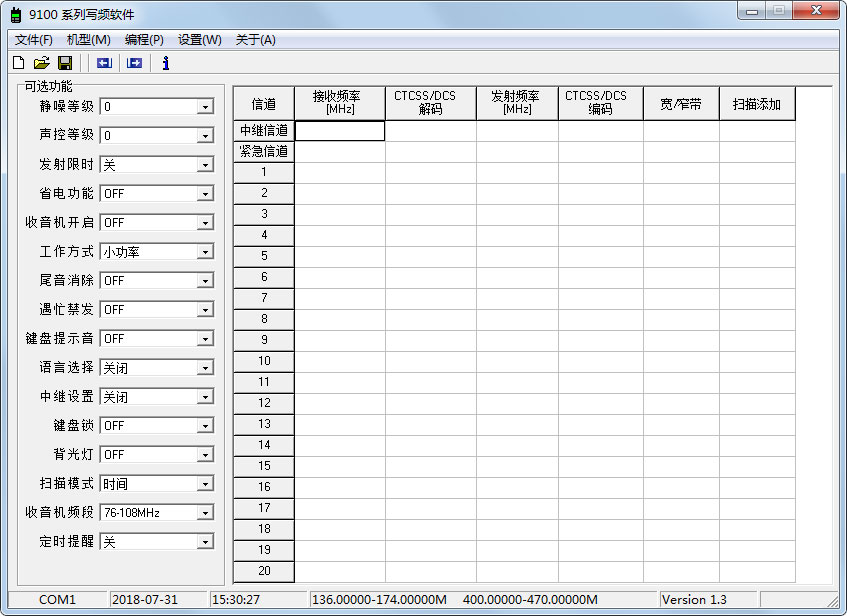Close the 9100 系列写频软件 window

[816, 11]
